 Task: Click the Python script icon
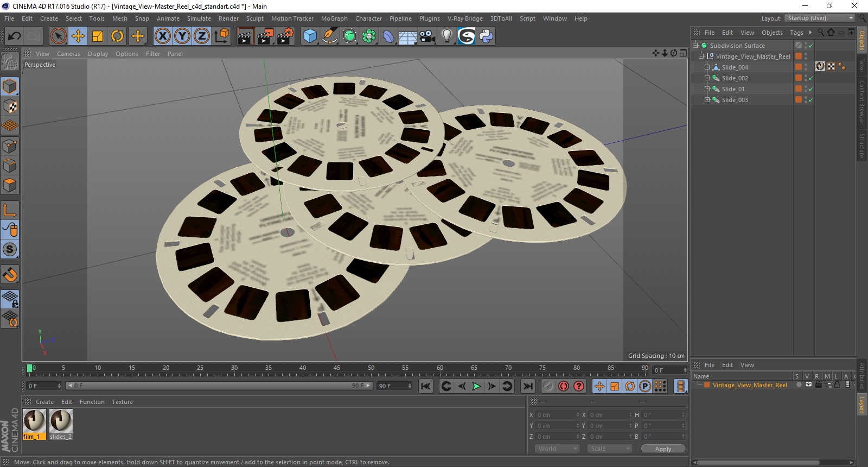pos(486,36)
